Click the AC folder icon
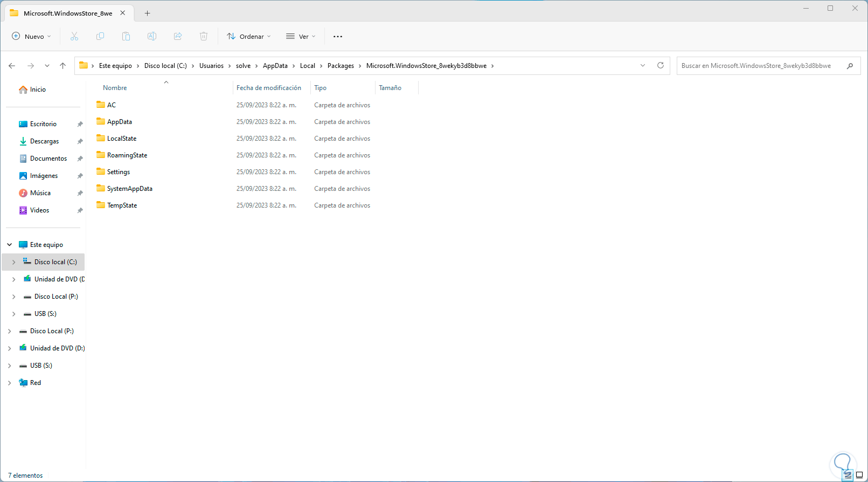Screen dimensions: 868x482 (x=101, y=105)
